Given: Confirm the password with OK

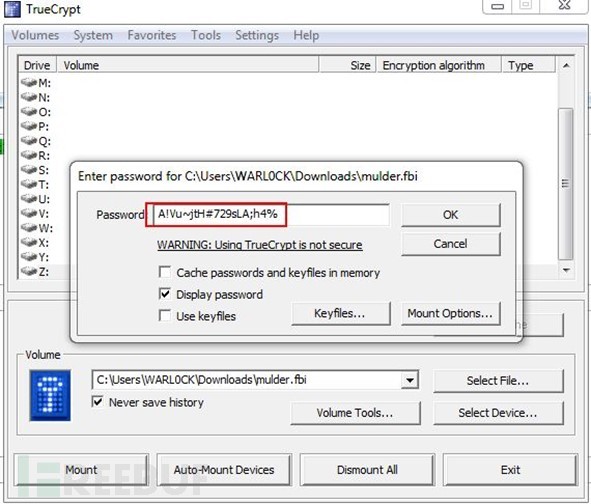Looking at the screenshot, I should pyautogui.click(x=451, y=215).
